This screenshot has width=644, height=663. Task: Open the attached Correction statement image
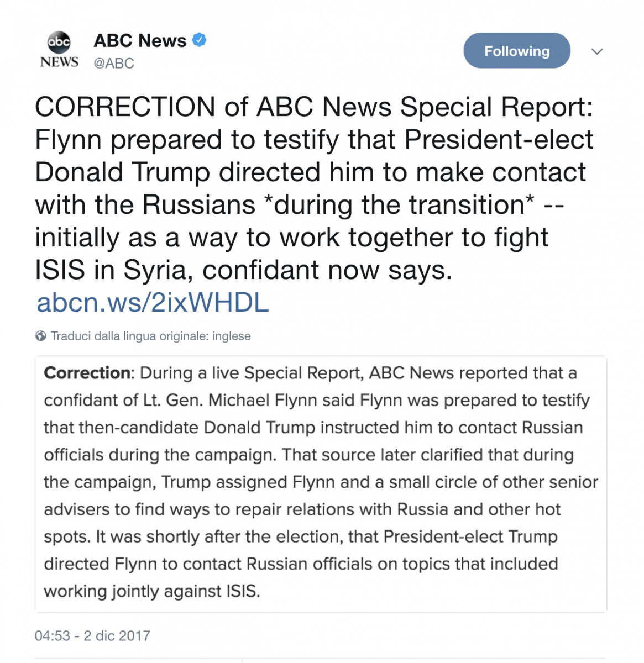[321, 484]
